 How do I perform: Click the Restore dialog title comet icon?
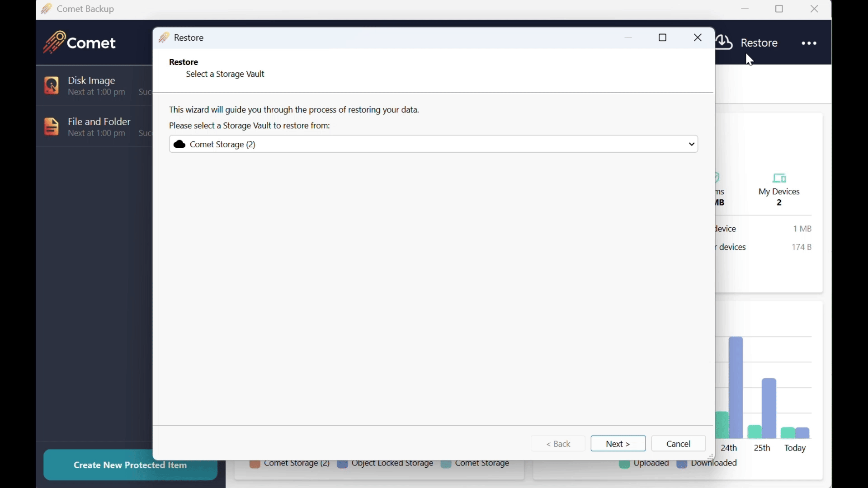(x=164, y=38)
